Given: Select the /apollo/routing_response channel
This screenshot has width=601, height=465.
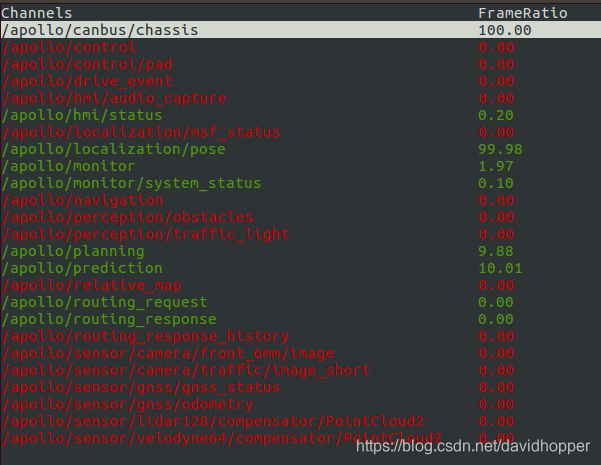Looking at the screenshot, I should tap(109, 319).
